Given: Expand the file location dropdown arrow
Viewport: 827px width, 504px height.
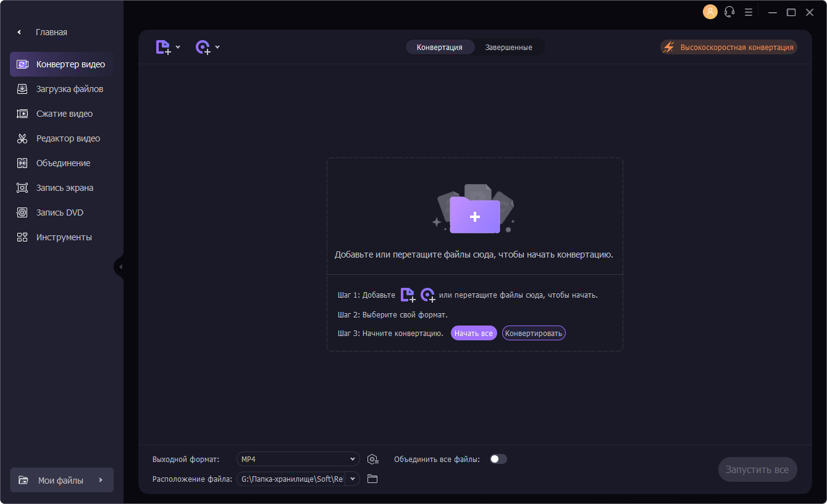Looking at the screenshot, I should 353,479.
